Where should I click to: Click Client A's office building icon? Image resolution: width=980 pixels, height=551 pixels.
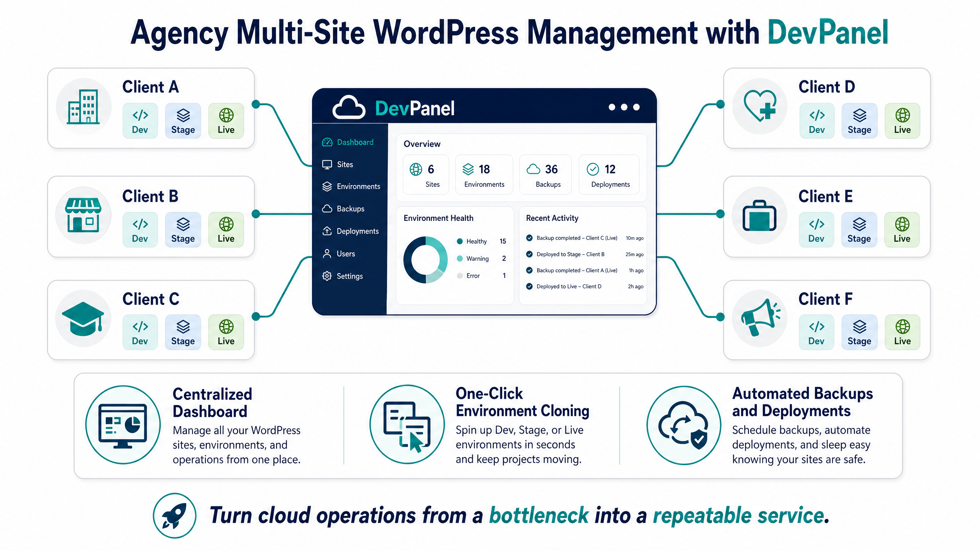[x=83, y=107]
